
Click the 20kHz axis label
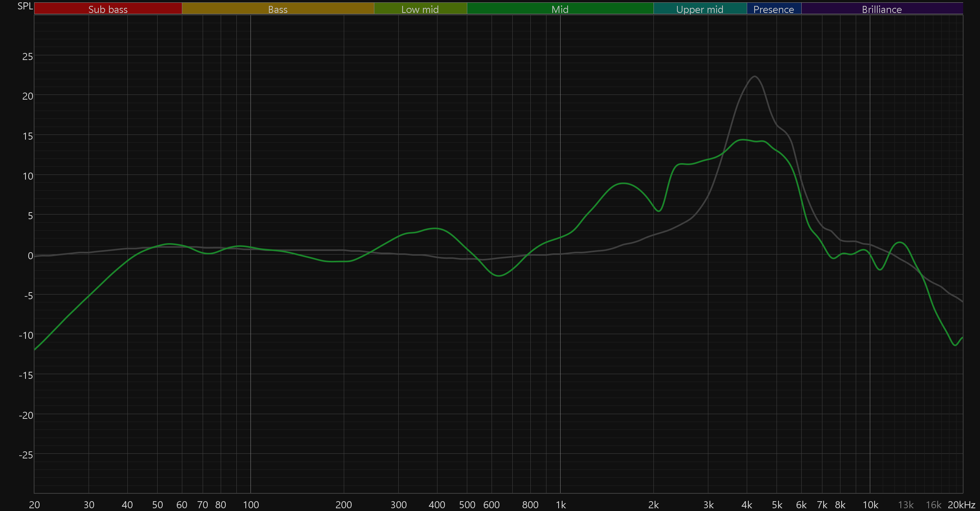click(961, 505)
